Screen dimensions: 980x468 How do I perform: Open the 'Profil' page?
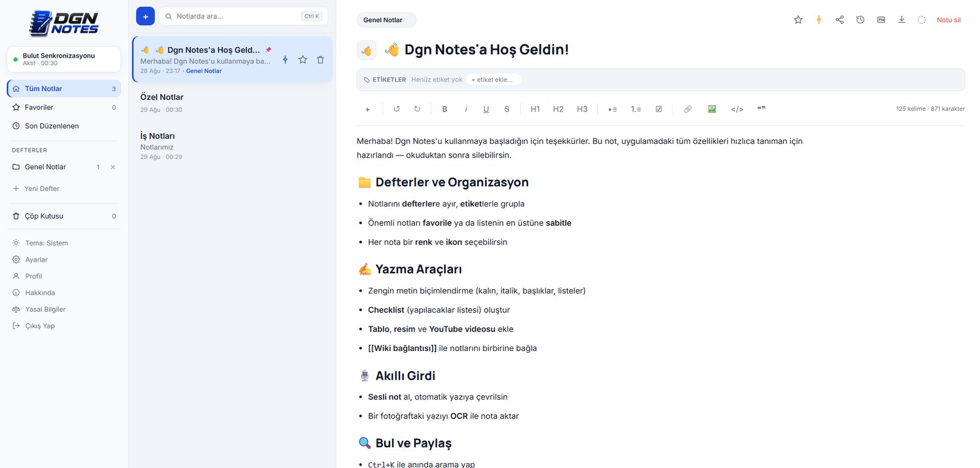click(28, 276)
